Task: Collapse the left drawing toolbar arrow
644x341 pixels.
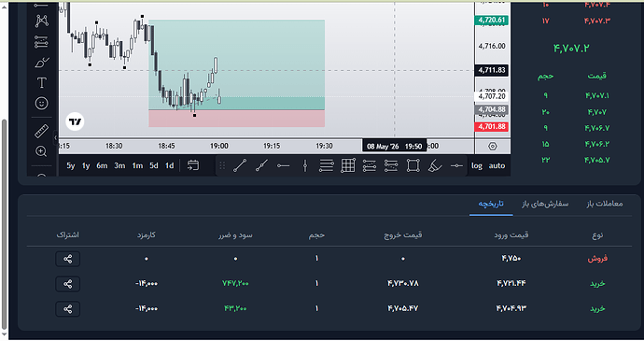Action: pos(56,137)
